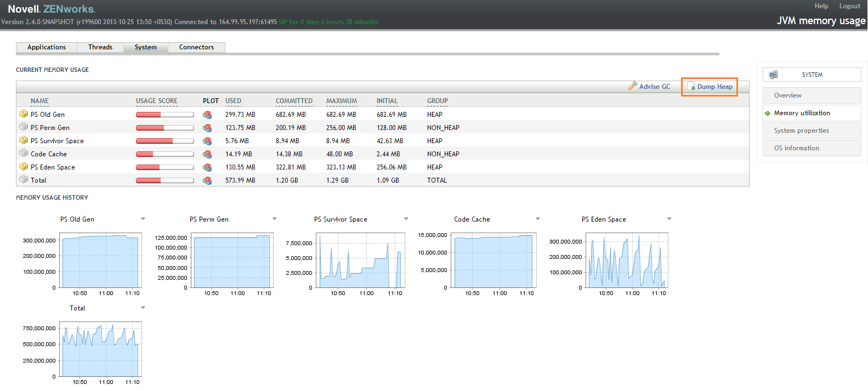Open System properties in the sidebar
This screenshot has height=390, width=868.
coord(801,131)
